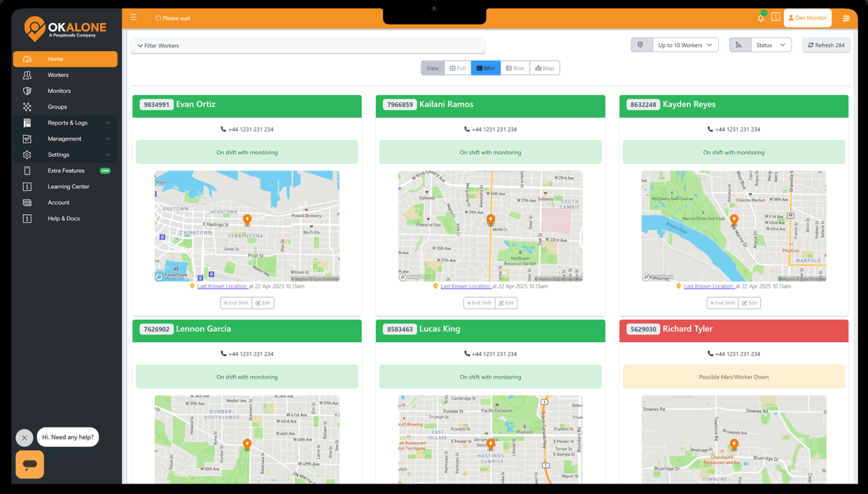End shift for Evan Ortiz
The height and width of the screenshot is (494, 868).
[236, 303]
